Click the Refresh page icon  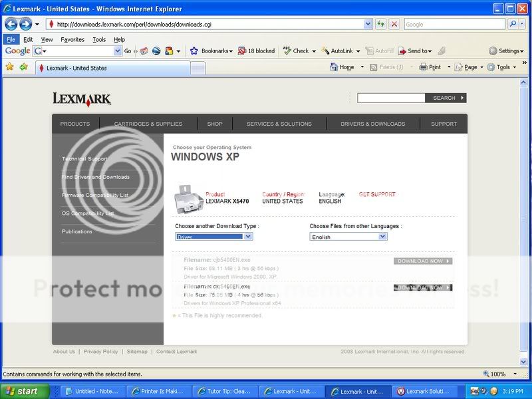[x=380, y=24]
